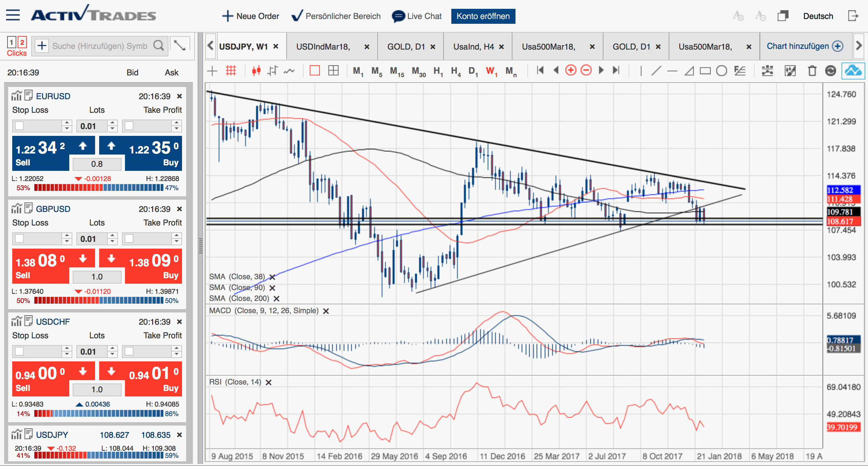Screen dimensions: 868x466
Task: Select D1 timeframe
Action: pyautogui.click(x=473, y=71)
